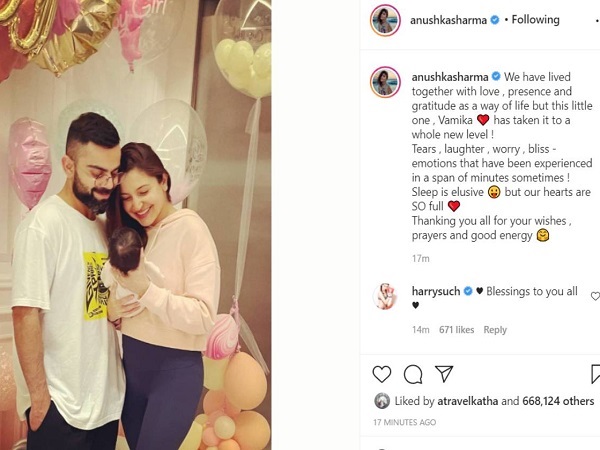
Task: Click the verified badge next to header username
Action: pos(495,20)
